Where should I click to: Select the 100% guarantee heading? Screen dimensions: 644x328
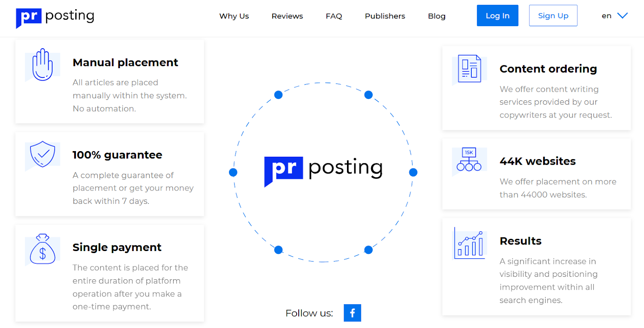point(117,155)
